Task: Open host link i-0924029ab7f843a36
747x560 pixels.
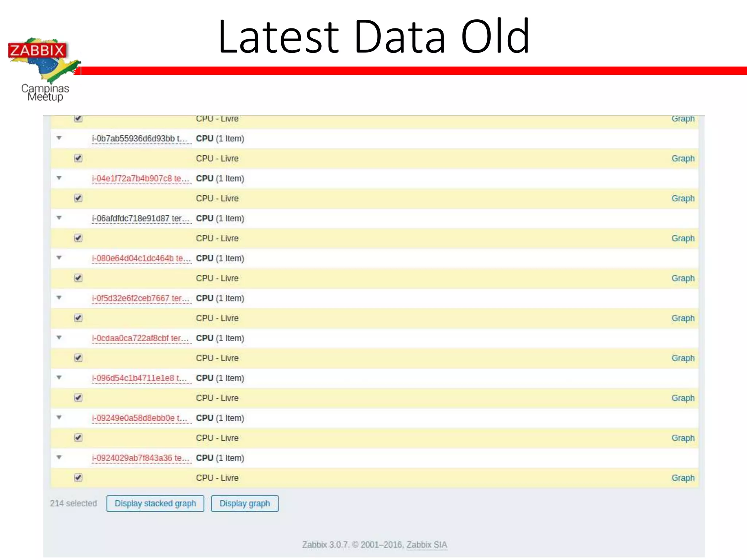Action: pos(141,458)
